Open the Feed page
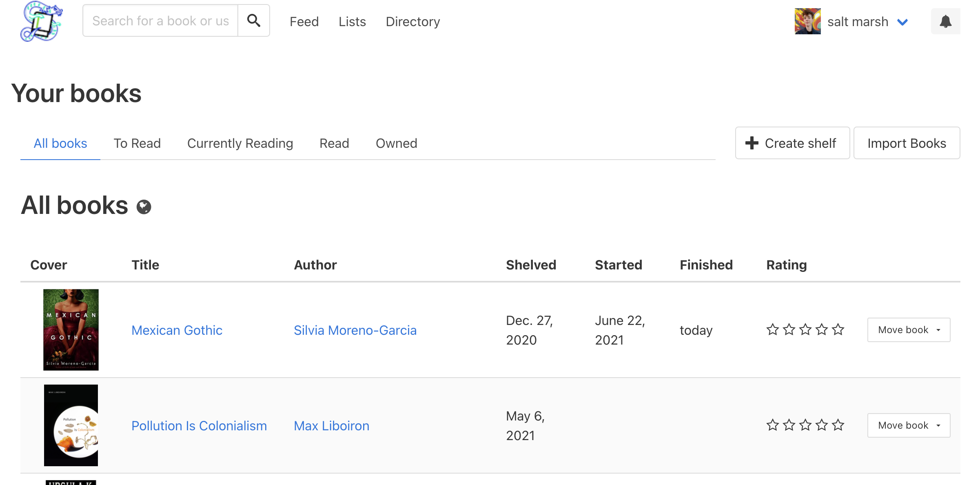Image resolution: width=980 pixels, height=485 pixels. pos(304,21)
